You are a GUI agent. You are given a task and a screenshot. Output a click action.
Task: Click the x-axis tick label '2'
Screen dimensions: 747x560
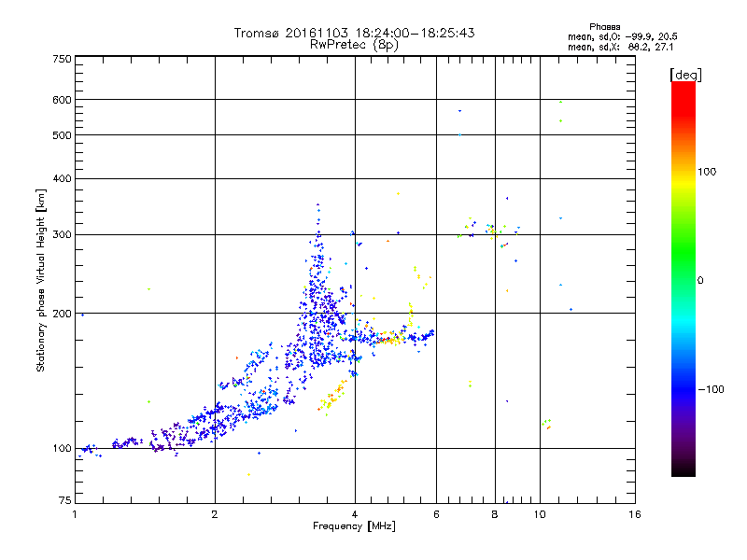pos(215,514)
